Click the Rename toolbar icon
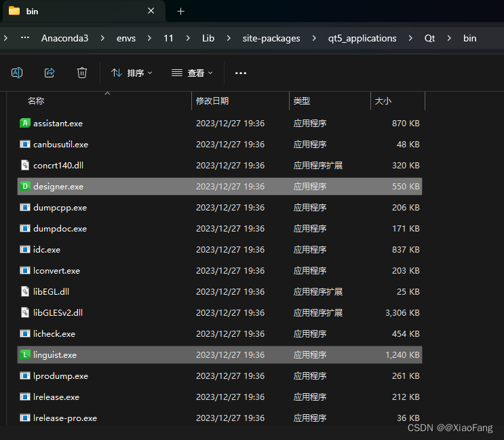 (x=17, y=73)
